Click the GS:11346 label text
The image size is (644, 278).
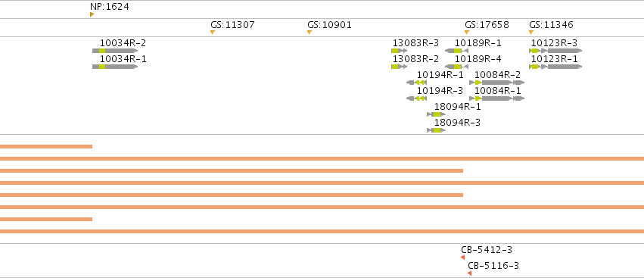551,25
